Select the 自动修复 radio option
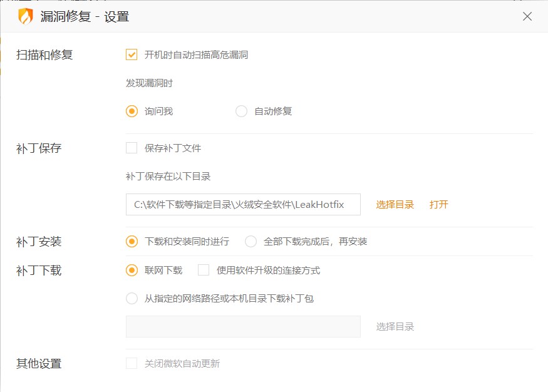 [241, 111]
